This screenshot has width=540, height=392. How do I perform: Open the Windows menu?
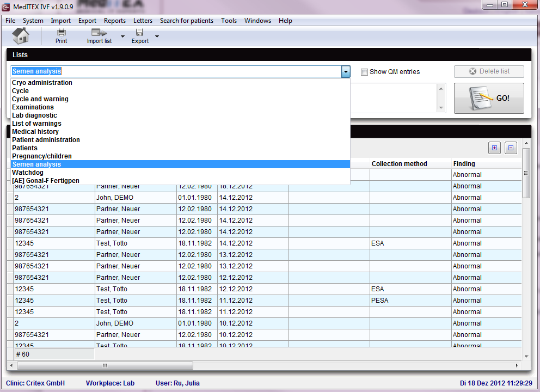pyautogui.click(x=257, y=21)
